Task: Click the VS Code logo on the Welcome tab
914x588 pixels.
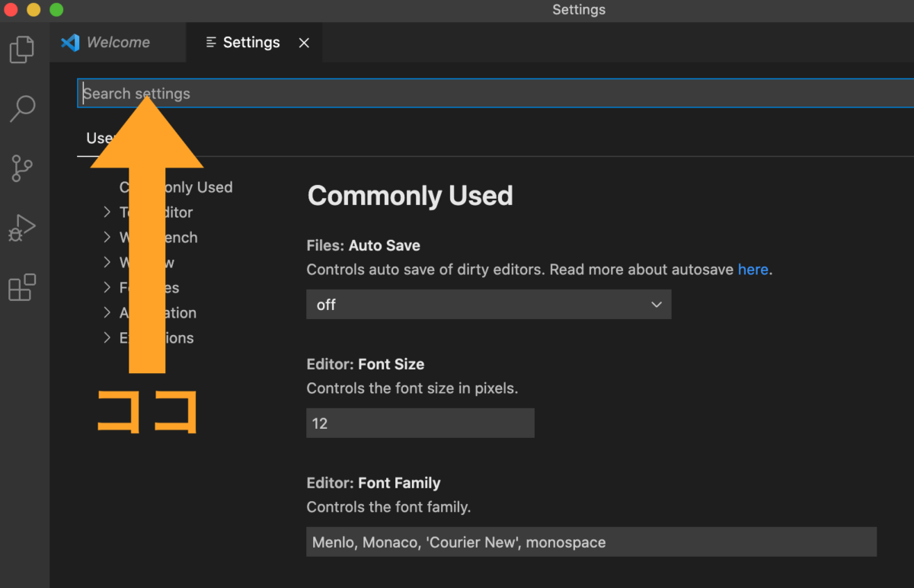Action: (x=70, y=42)
